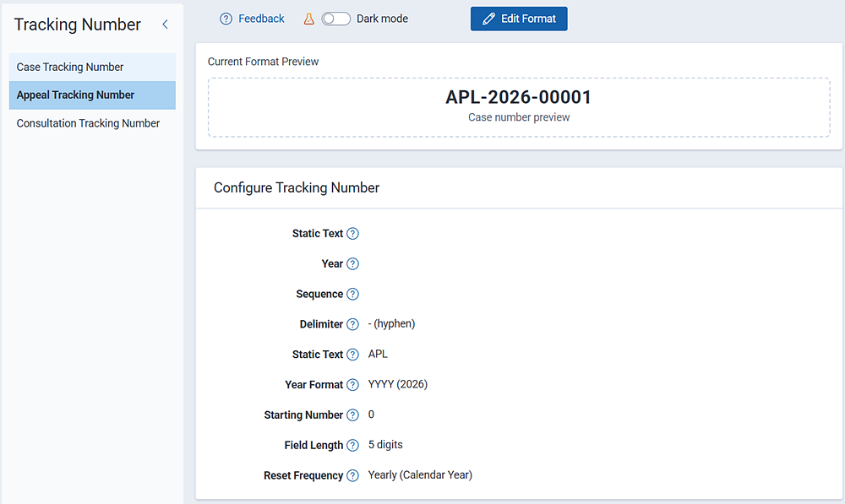Click help icon next to Starting Number
The image size is (845, 504).
point(352,415)
